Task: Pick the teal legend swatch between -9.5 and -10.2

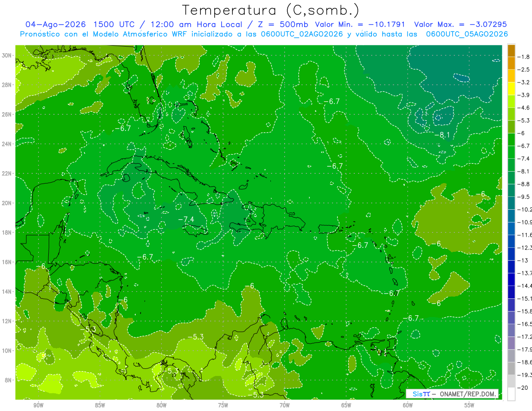Action: tap(511, 203)
